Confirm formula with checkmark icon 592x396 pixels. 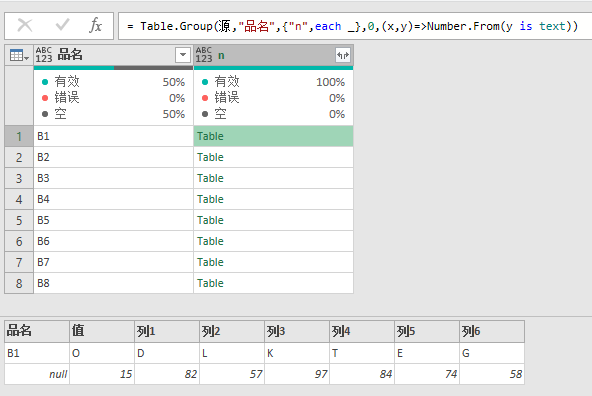coord(62,25)
